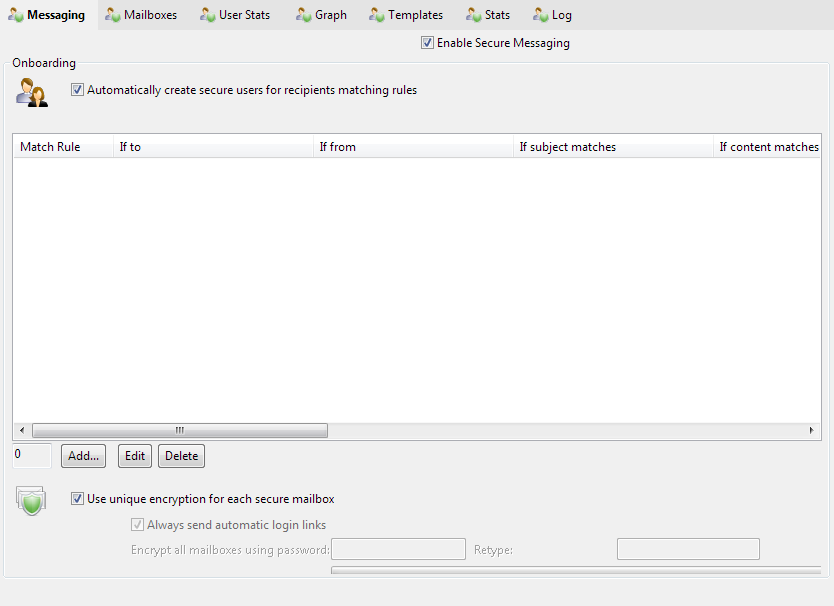Click the Encrypt all mailboxes password field
The image size is (834, 606).
tap(398, 549)
